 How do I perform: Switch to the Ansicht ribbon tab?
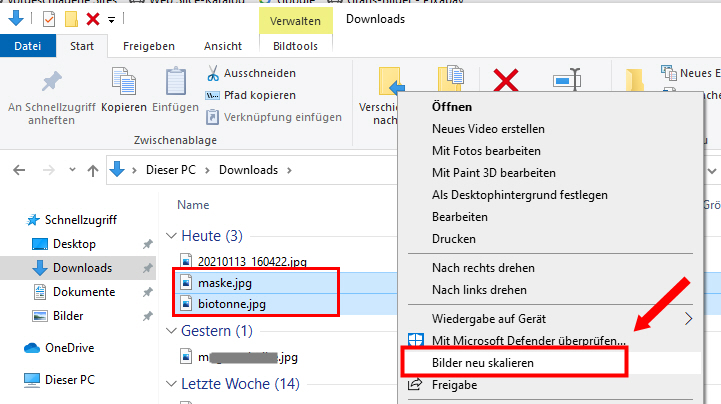[x=222, y=46]
